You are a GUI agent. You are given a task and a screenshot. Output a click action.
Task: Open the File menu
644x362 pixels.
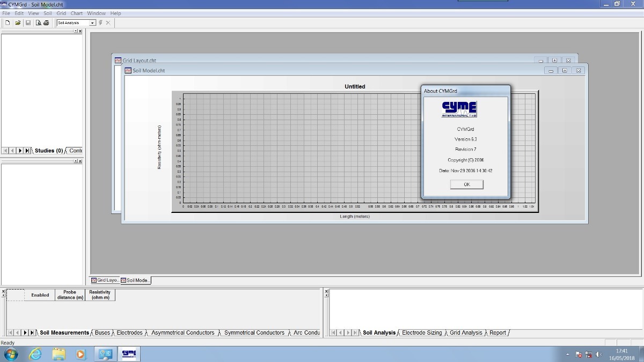point(6,13)
